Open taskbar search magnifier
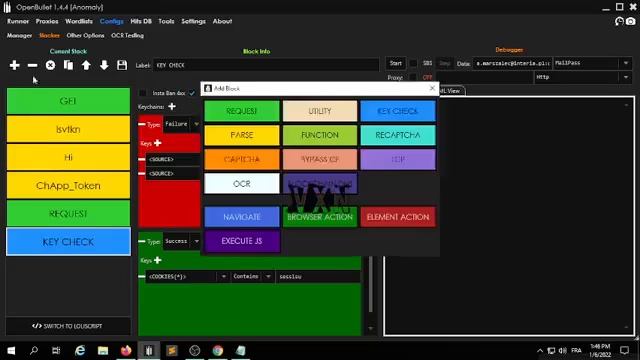This screenshot has width=640, height=360. [34, 351]
